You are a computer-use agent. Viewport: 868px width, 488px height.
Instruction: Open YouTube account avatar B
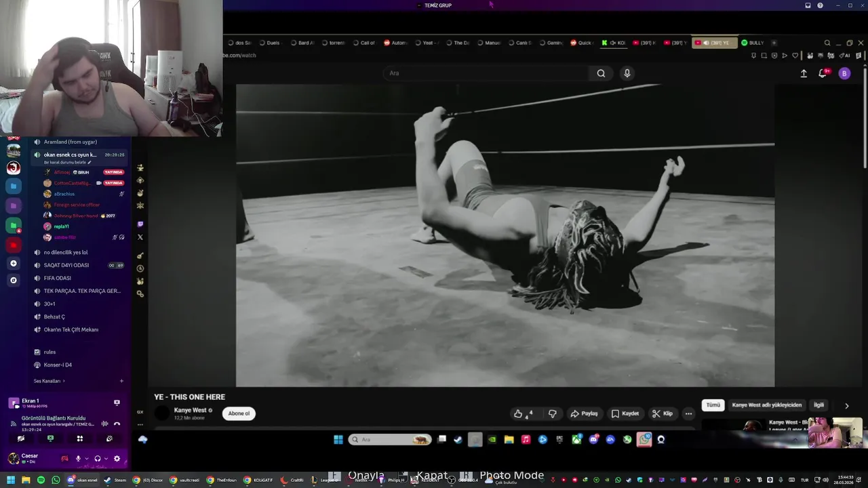[x=844, y=73]
